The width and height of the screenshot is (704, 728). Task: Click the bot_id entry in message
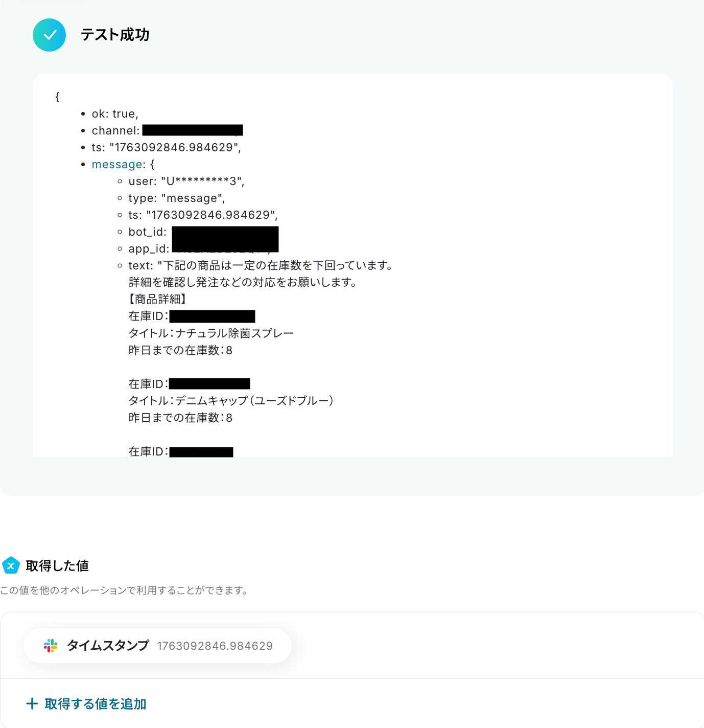(x=203, y=232)
